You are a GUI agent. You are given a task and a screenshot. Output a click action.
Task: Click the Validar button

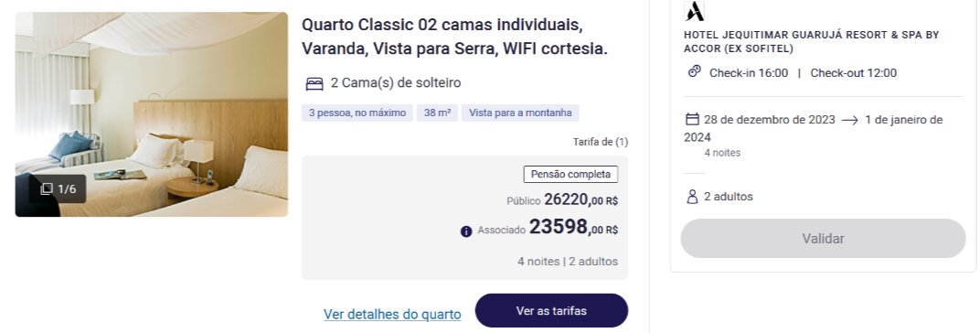[823, 239]
